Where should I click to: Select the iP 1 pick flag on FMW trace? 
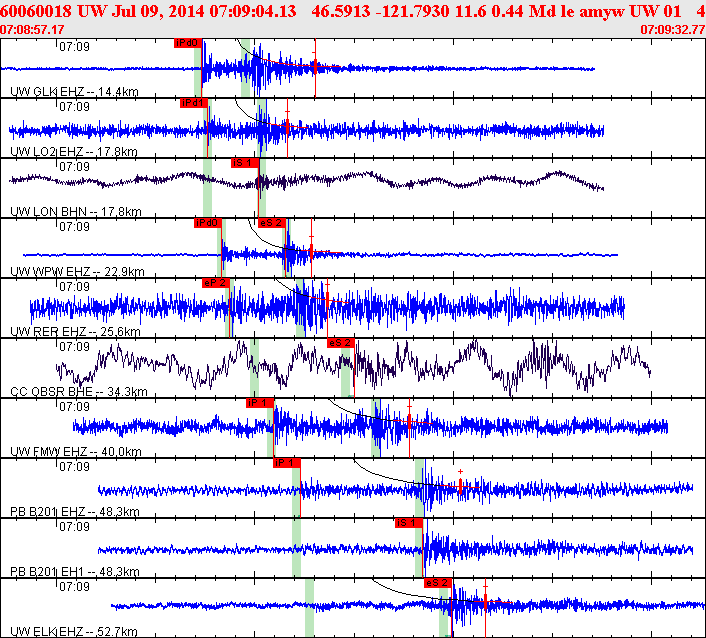(x=260, y=403)
